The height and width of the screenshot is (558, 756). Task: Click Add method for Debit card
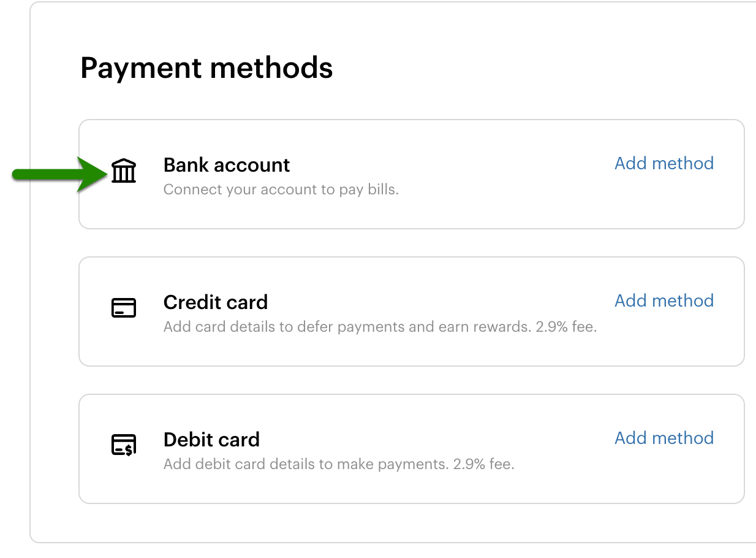point(664,438)
